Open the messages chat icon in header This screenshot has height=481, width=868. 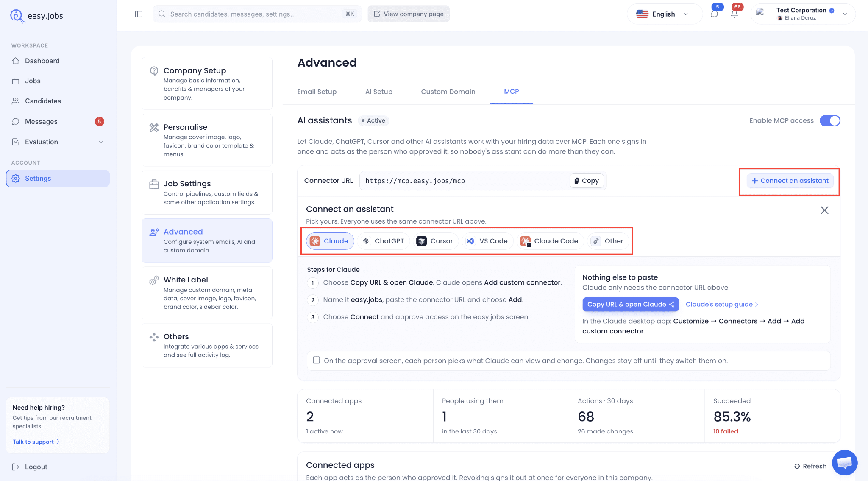click(715, 14)
